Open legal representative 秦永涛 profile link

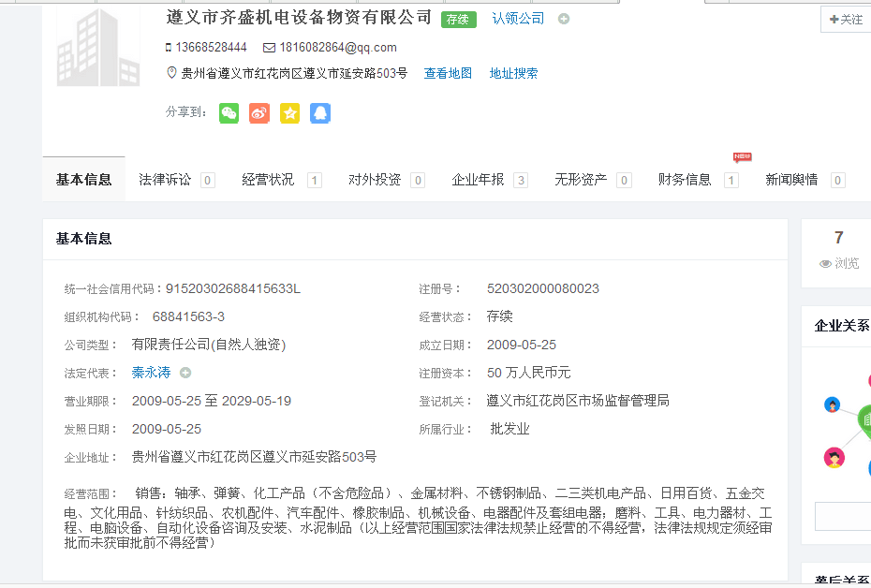pos(152,373)
